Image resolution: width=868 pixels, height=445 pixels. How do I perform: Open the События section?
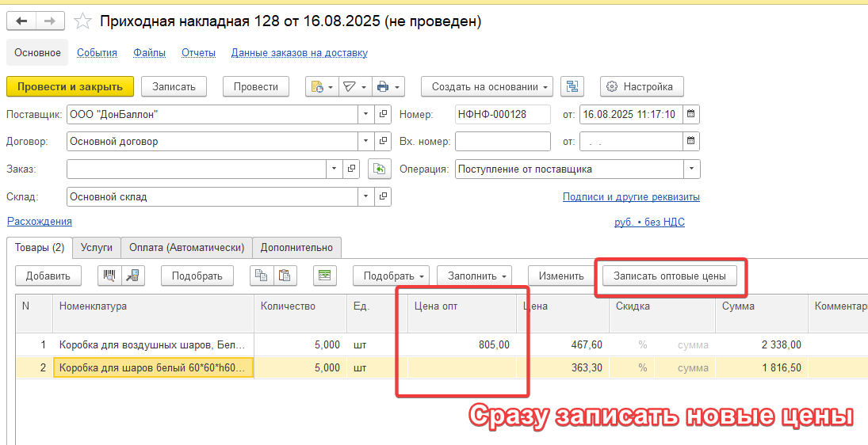(x=97, y=53)
